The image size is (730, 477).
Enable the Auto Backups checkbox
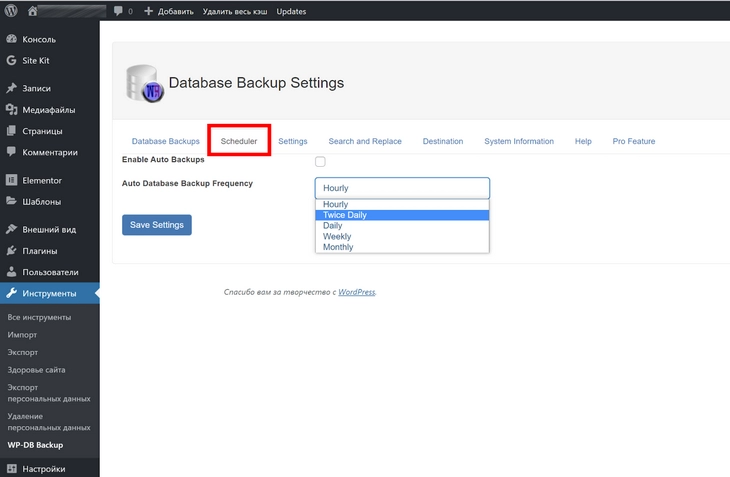coord(320,161)
